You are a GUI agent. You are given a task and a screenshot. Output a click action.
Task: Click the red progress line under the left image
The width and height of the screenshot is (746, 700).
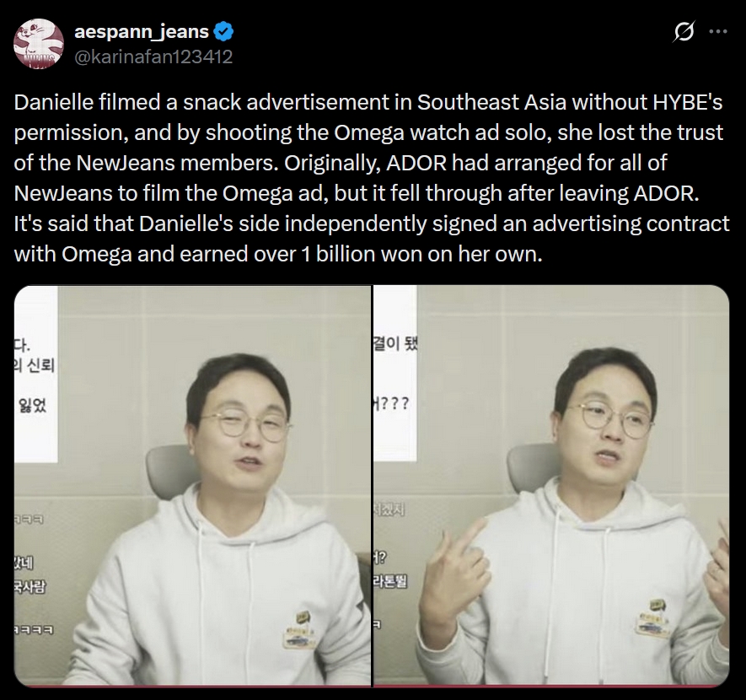192,686
